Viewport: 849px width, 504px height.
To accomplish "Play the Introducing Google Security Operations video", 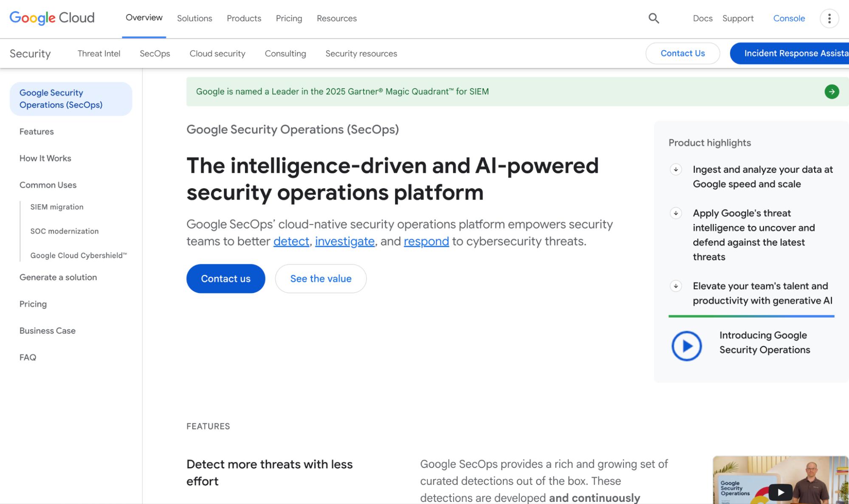I will coord(686,345).
